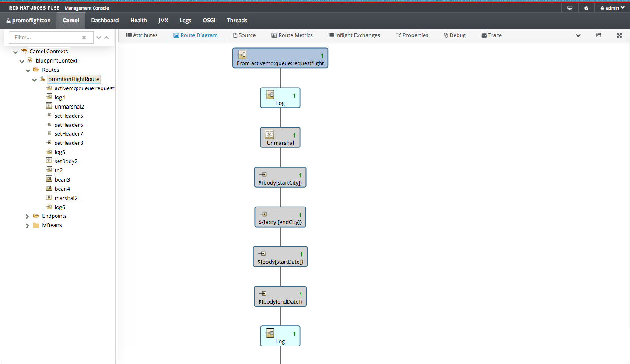
Task: Open the JMX tab
Action: tap(163, 21)
